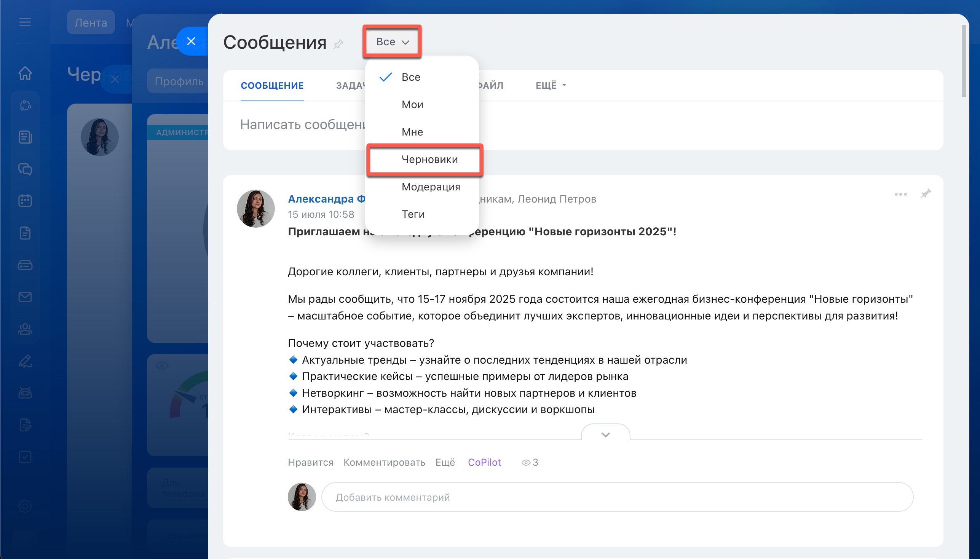This screenshot has width=980, height=559.
Task: Open the Все filter dropdown next to Сообщения
Action: point(392,42)
